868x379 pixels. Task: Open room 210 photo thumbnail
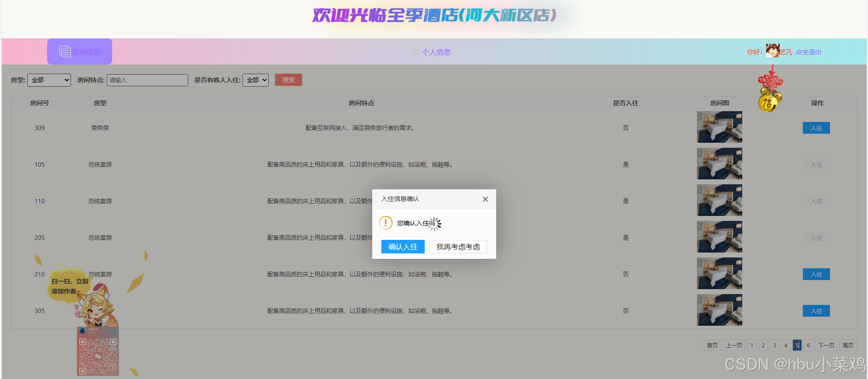(x=720, y=273)
